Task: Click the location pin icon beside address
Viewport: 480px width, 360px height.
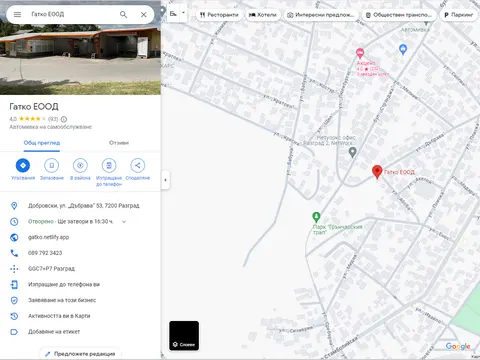Action: (14, 206)
